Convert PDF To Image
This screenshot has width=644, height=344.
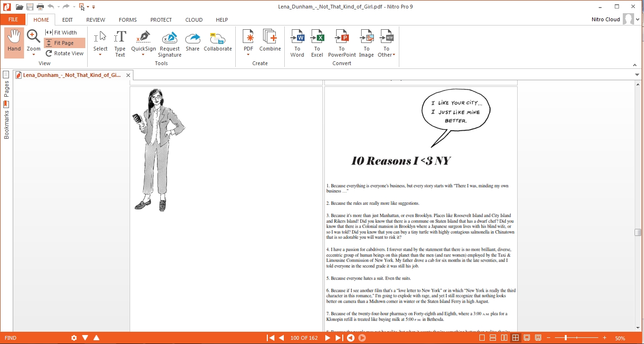point(366,43)
